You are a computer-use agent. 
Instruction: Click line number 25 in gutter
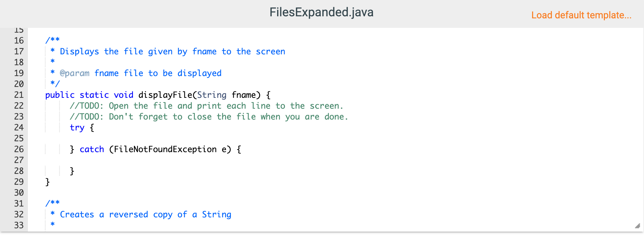[x=19, y=139]
